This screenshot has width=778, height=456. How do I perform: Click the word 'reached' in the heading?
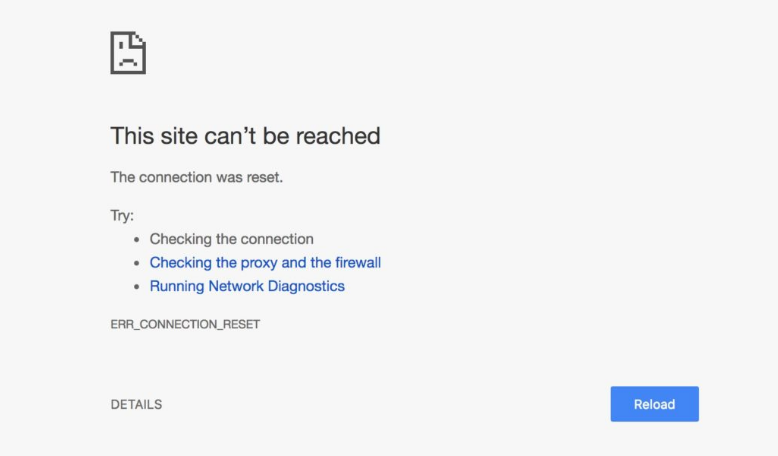coord(338,136)
